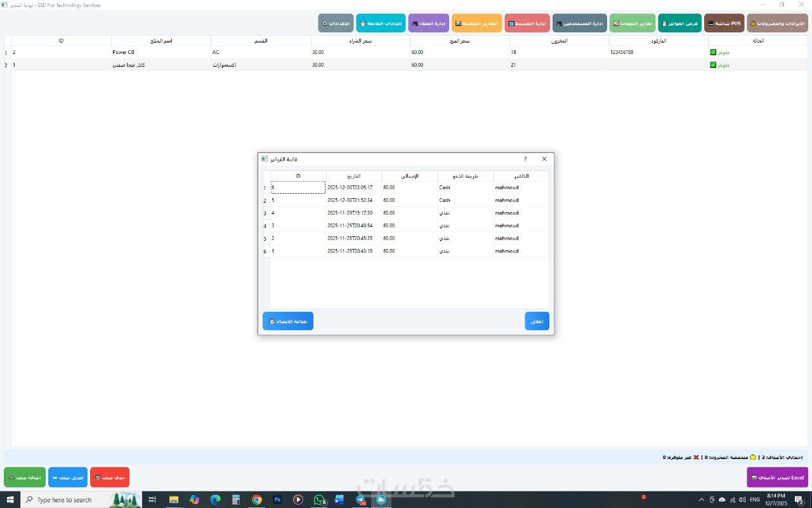Image resolution: width=812 pixels, height=508 pixels.
Task: Click the ENG language indicator
Action: pyautogui.click(x=755, y=500)
